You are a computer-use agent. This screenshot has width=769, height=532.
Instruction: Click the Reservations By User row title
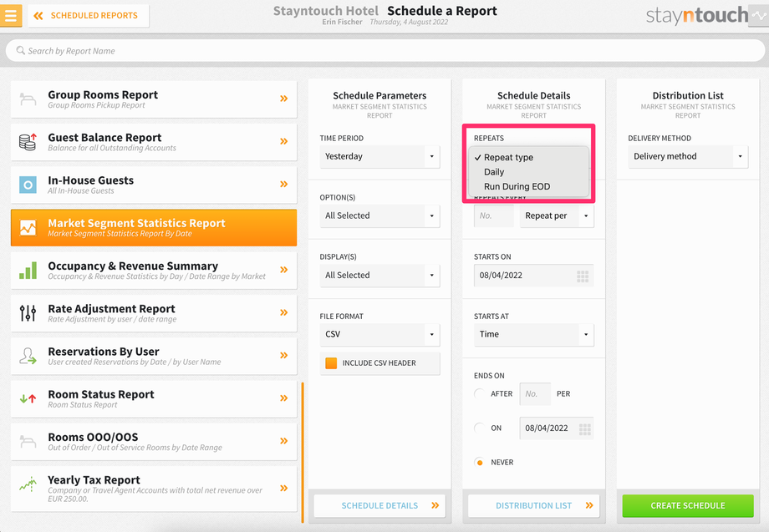[x=104, y=352]
